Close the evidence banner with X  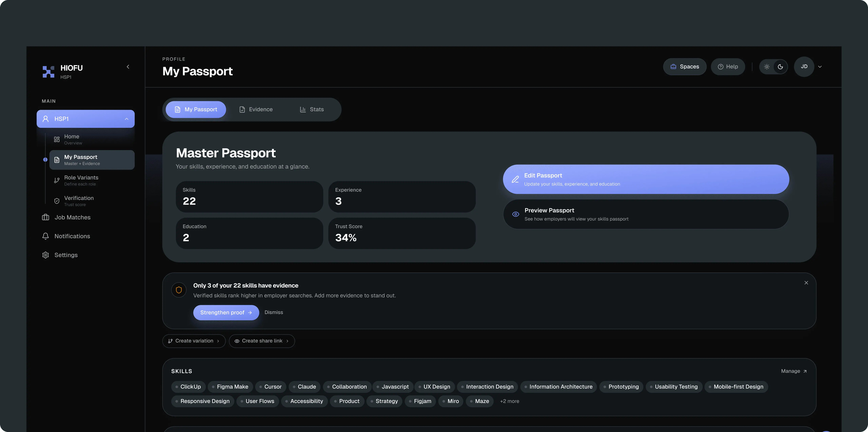(806, 283)
